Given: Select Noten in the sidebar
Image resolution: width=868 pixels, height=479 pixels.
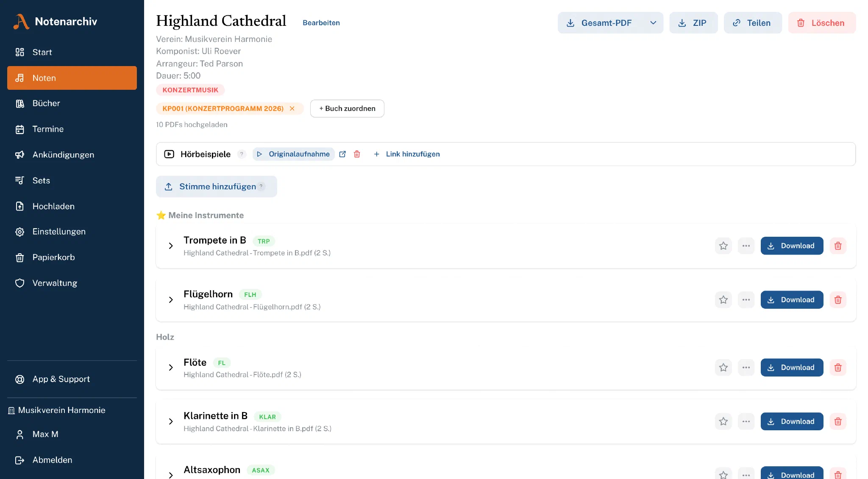Looking at the screenshot, I should tap(72, 78).
